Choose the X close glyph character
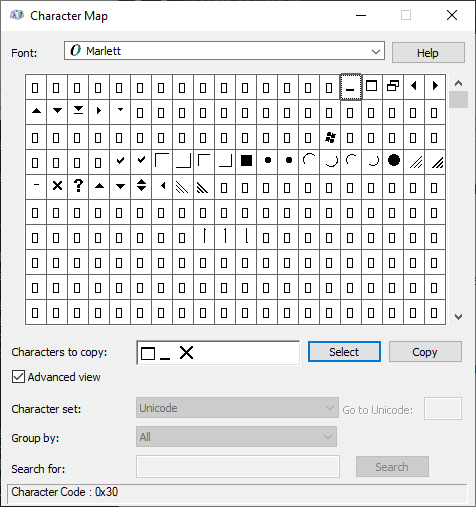 point(57,187)
